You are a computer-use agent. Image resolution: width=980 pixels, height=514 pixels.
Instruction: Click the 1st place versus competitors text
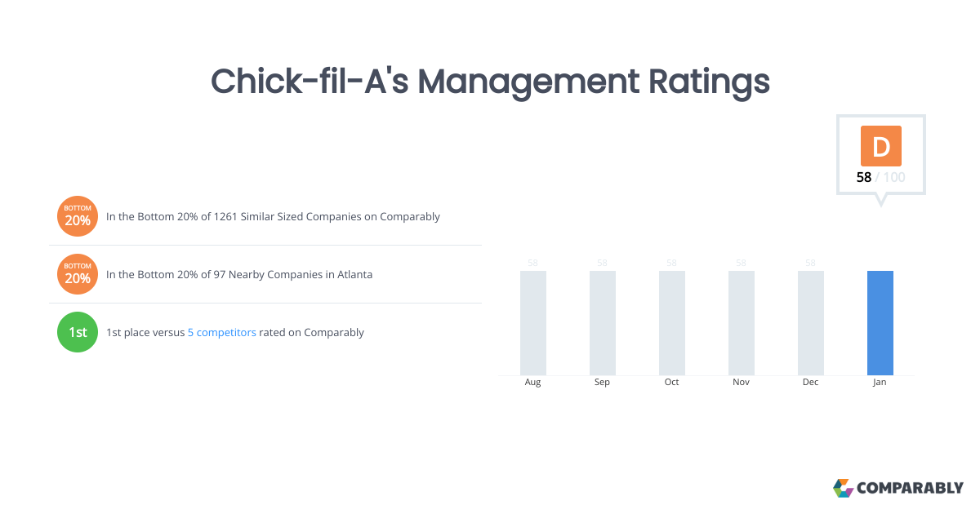click(235, 333)
